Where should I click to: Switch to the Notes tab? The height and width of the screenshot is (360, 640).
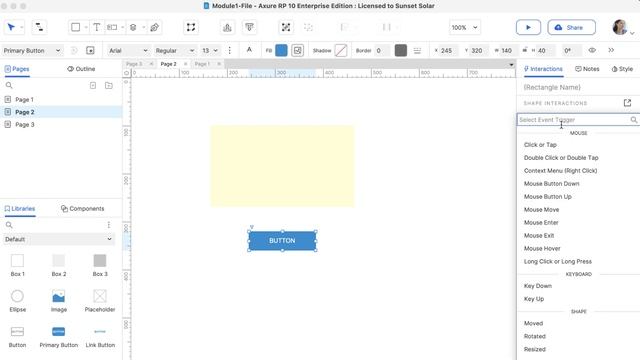coord(587,69)
